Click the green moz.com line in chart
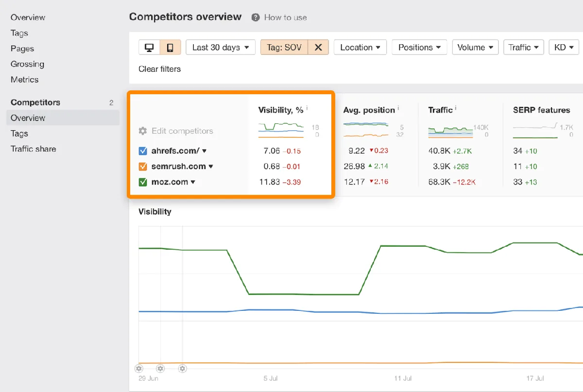The width and height of the screenshot is (583, 392). click(304, 294)
